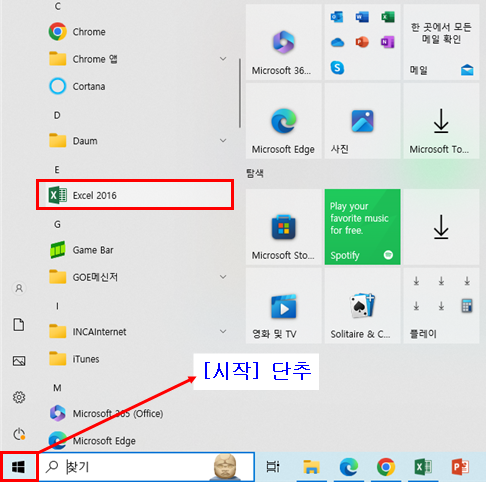Open Settings gear in Start sidebar
Image resolution: width=486 pixels, height=482 pixels.
click(19, 397)
